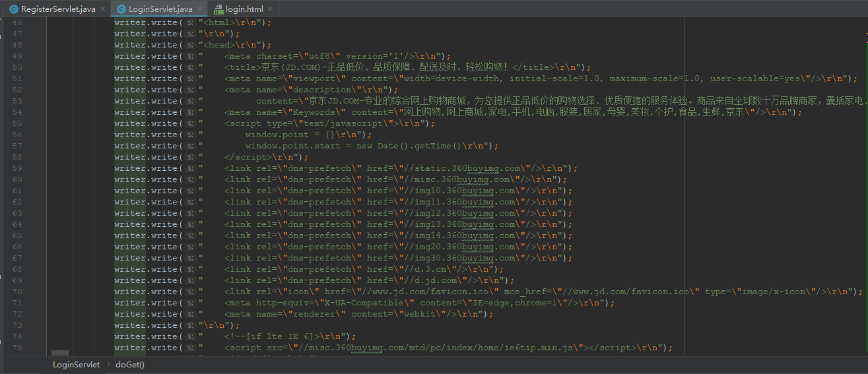Close the RegisterServlet.java tab
This screenshot has width=868, height=374.
[x=102, y=9]
